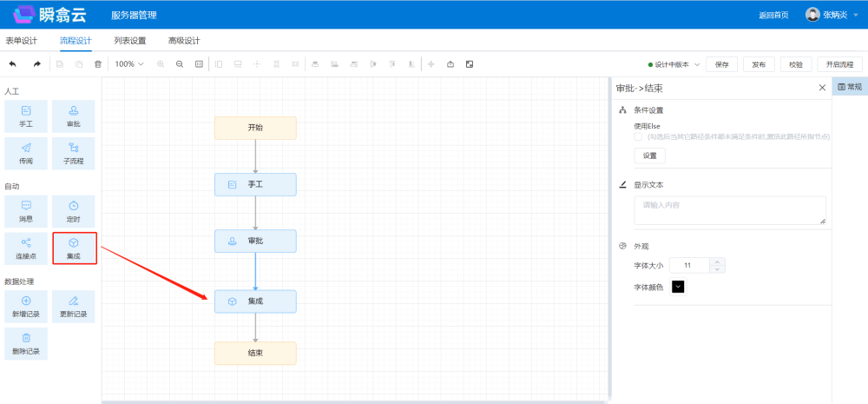Screen dimensions: 868x404
Task: Click the delete trash icon in toolbar
Action: 98,64
